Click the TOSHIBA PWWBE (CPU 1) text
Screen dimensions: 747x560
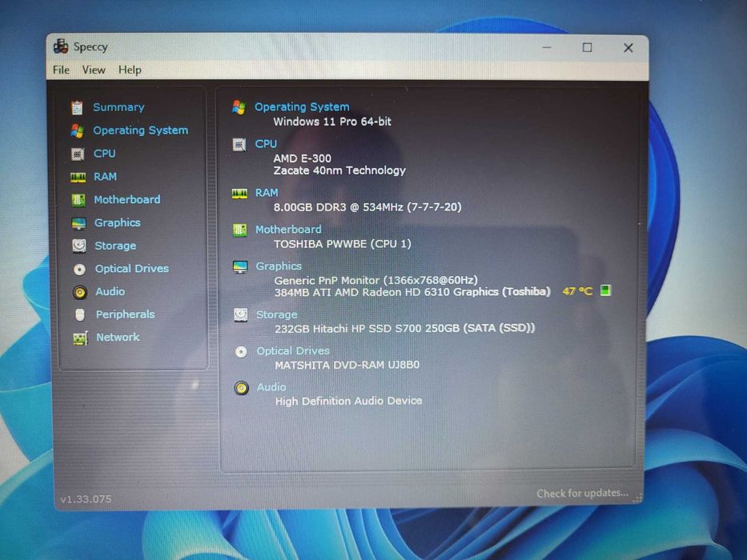pos(343,244)
